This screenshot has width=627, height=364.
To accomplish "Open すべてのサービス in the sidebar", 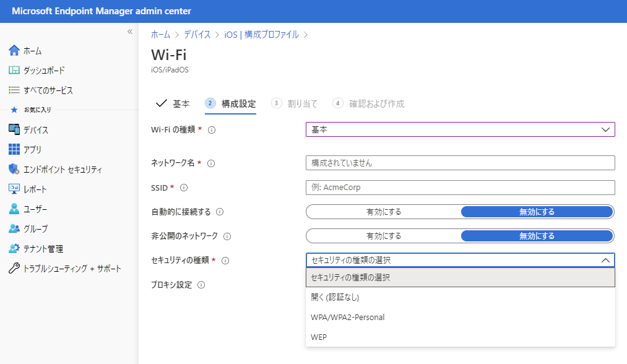I will coord(48,90).
